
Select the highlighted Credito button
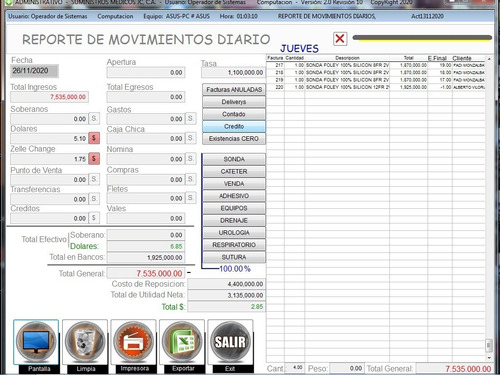[234, 126]
